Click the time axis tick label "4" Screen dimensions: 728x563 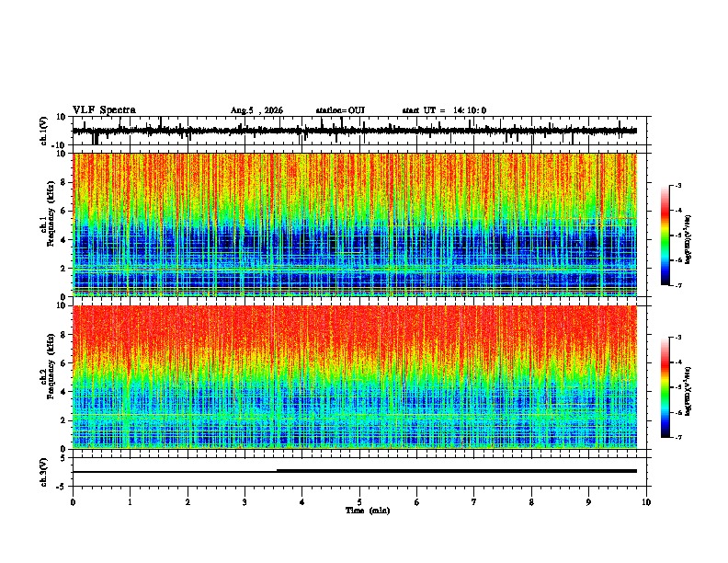[302, 502]
